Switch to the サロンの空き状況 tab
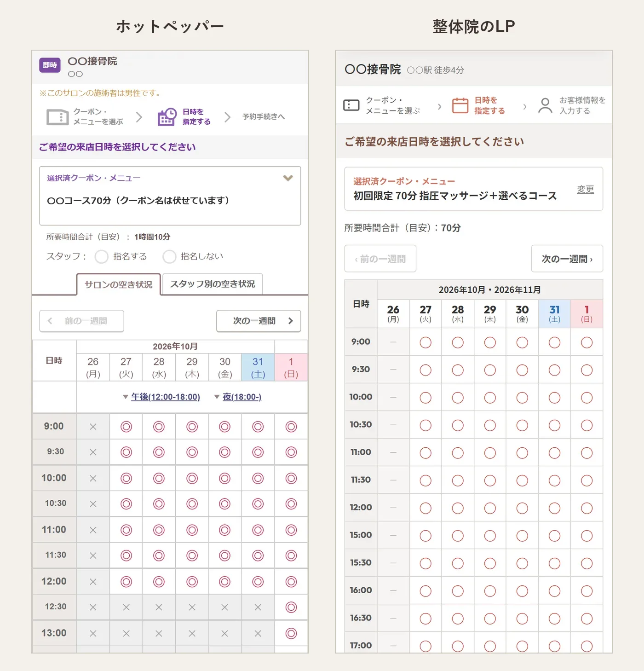The width and height of the screenshot is (644, 671). pyautogui.click(x=119, y=284)
